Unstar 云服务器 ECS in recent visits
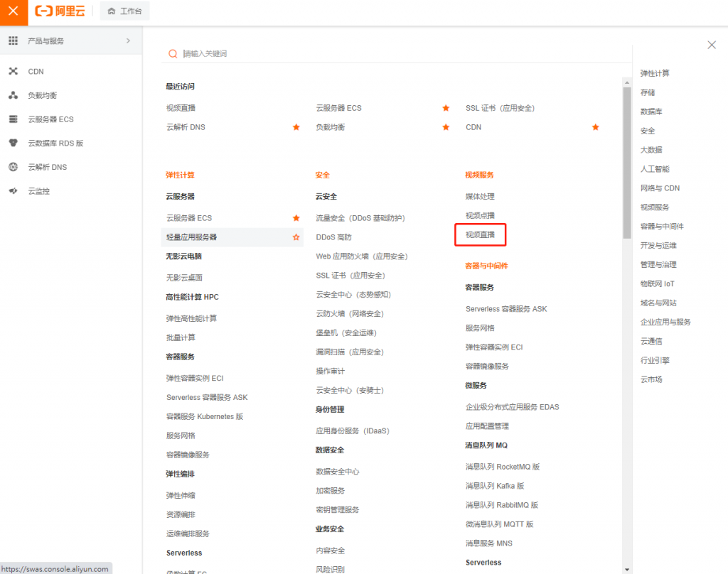The image size is (728, 574). tap(446, 108)
